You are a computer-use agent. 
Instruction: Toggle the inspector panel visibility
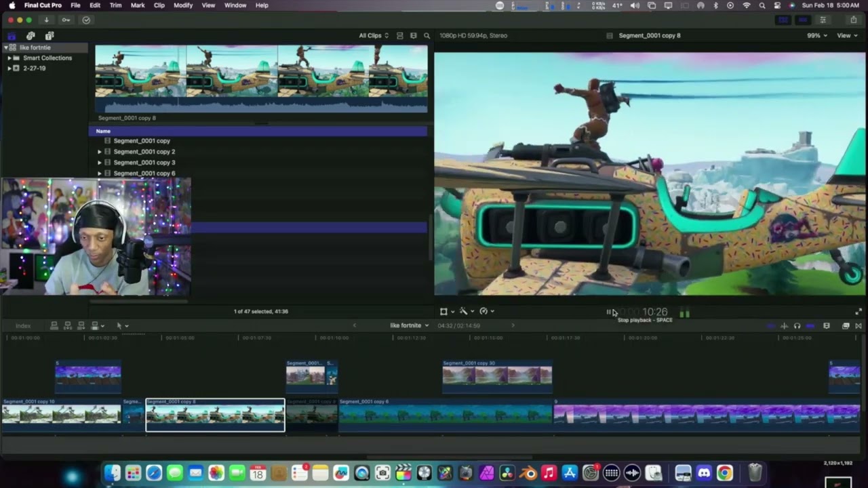(823, 20)
